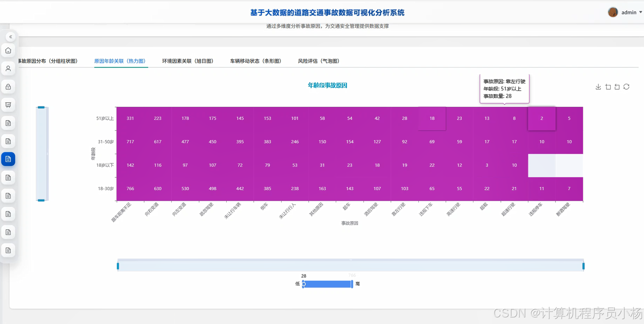The height and width of the screenshot is (324, 644).
Task: Expand the admin account dropdown arrow
Action: coord(641,12)
